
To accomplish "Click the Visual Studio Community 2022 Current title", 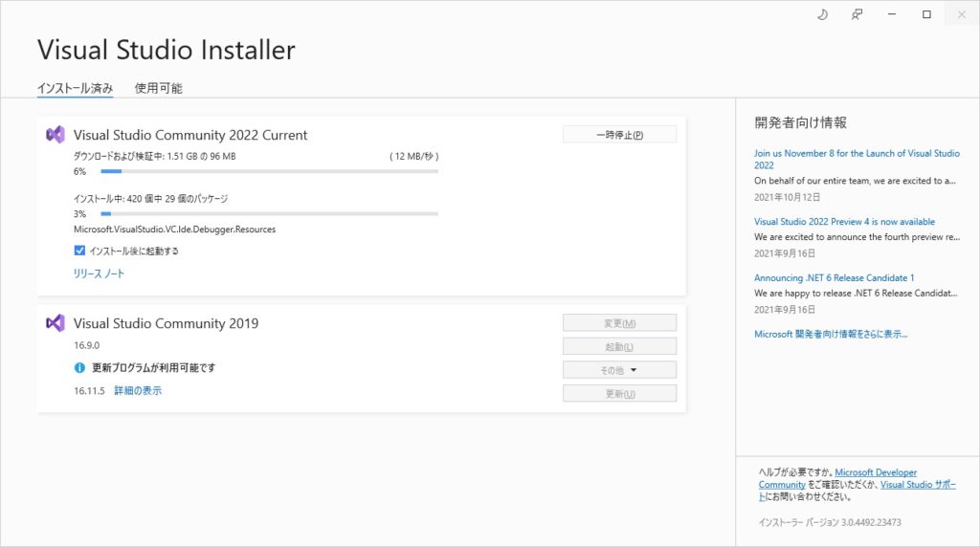I will (x=190, y=135).
